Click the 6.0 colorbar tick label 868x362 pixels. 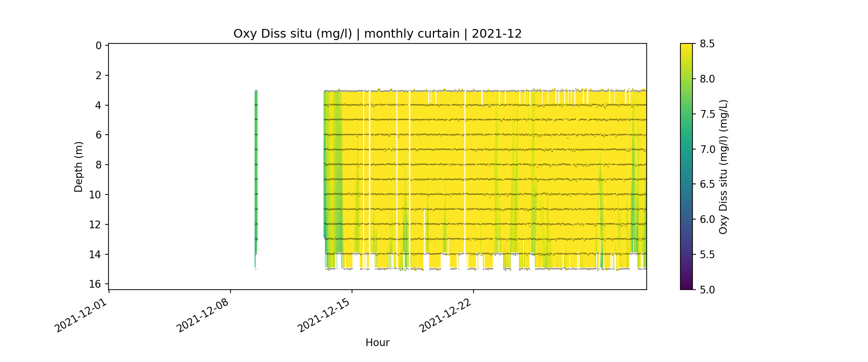tap(707, 219)
